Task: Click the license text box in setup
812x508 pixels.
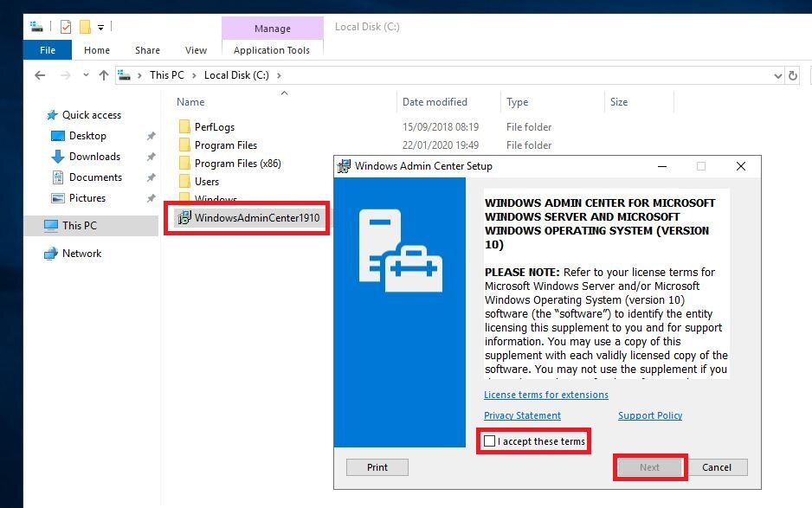Action: (606, 283)
